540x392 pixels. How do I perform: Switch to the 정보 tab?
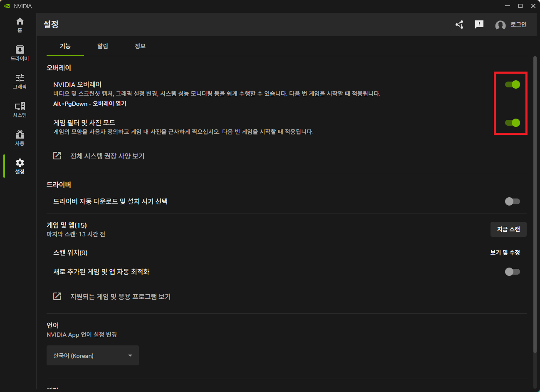pos(140,46)
